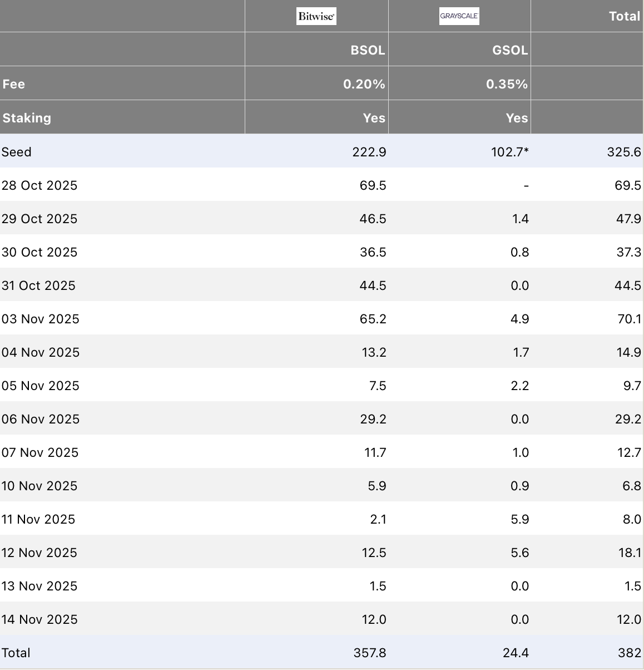Select the BSOL column header
Image resolution: width=644 pixels, height=670 pixels.
(369, 50)
